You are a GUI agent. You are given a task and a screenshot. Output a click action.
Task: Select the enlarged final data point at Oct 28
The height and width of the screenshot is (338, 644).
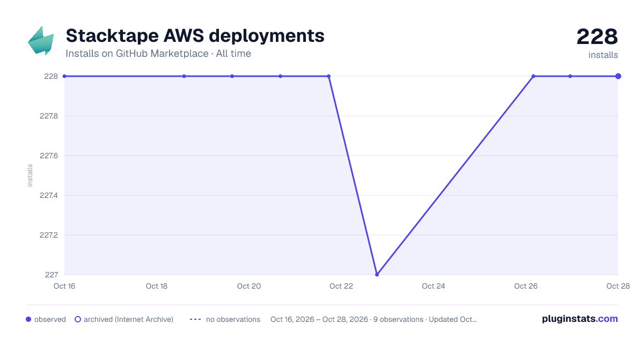618,76
